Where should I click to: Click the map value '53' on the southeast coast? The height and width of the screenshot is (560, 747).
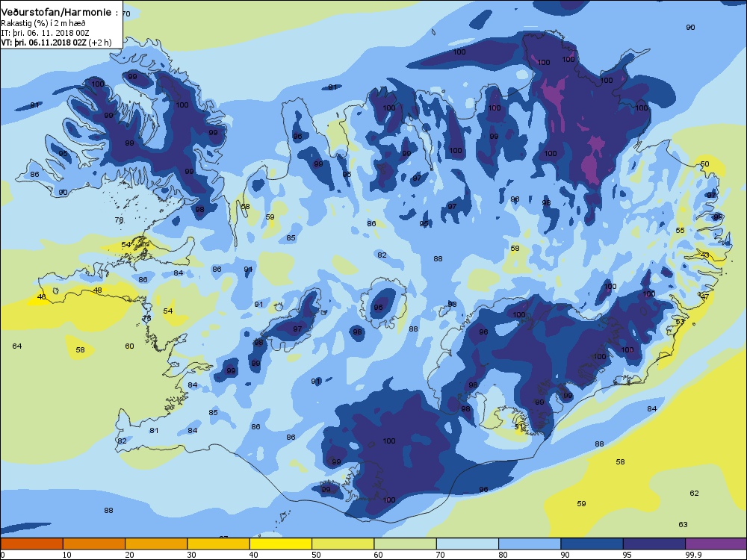[680, 322]
